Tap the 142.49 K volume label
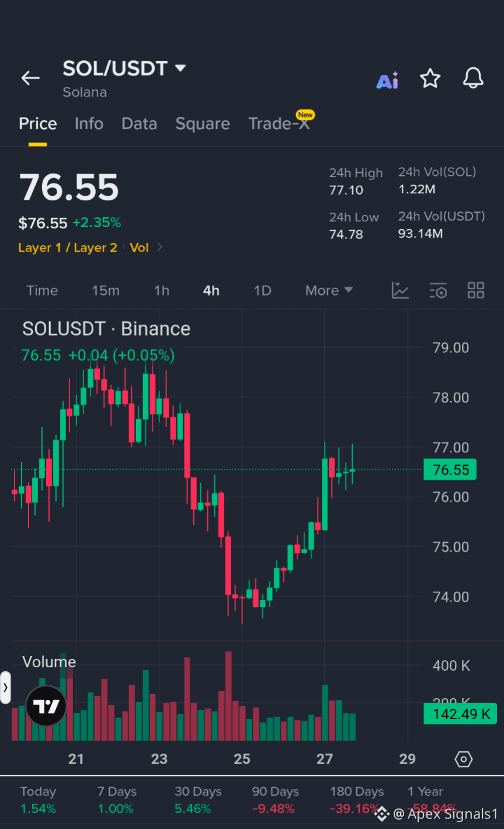 (x=460, y=714)
